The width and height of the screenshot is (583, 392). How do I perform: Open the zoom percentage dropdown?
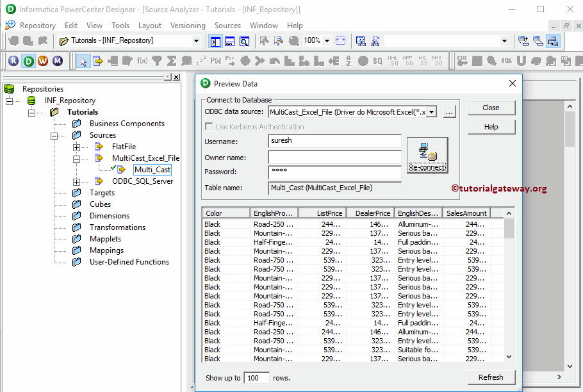[327, 40]
